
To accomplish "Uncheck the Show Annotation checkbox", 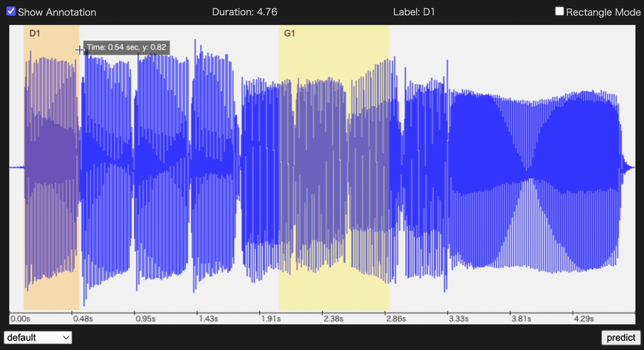I will click(x=11, y=12).
